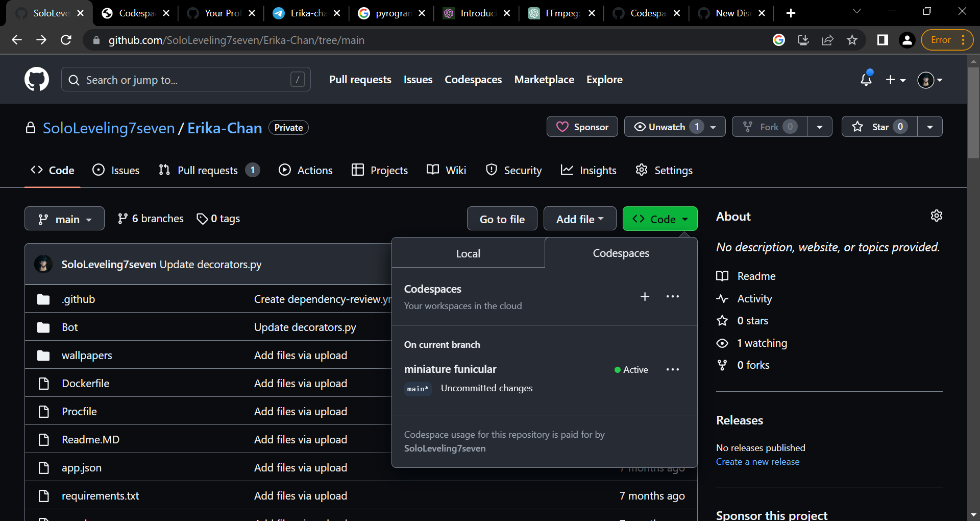This screenshot has height=521, width=980.
Task: Open the Insights tab
Action: 589,170
